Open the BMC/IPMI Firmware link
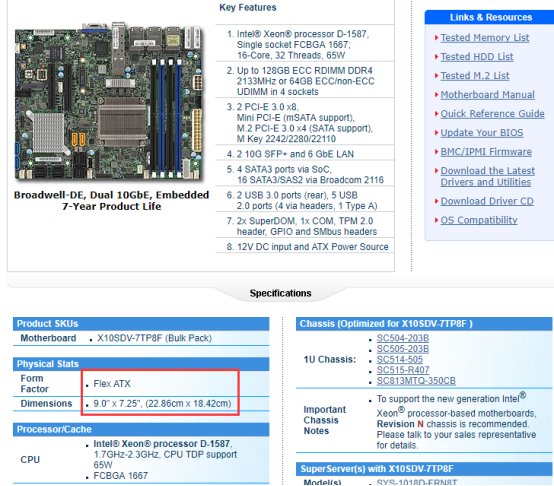This screenshot has height=486, width=554. 486,152
